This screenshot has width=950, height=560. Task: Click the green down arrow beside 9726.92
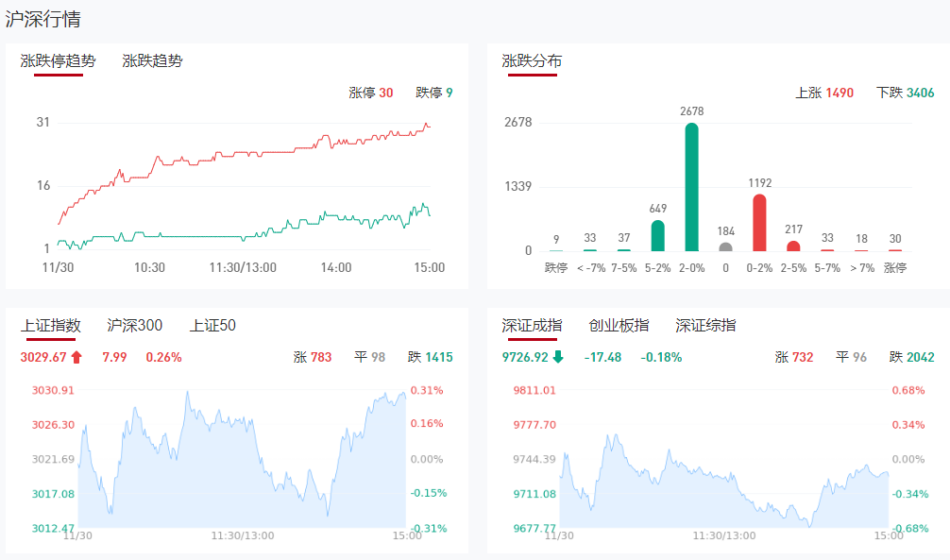click(x=558, y=357)
